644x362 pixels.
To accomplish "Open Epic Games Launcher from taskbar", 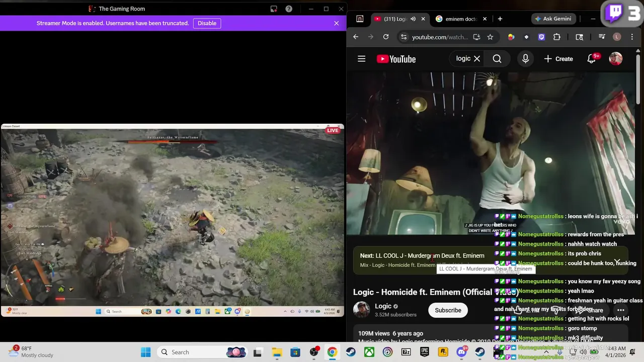I will click(x=425, y=352).
